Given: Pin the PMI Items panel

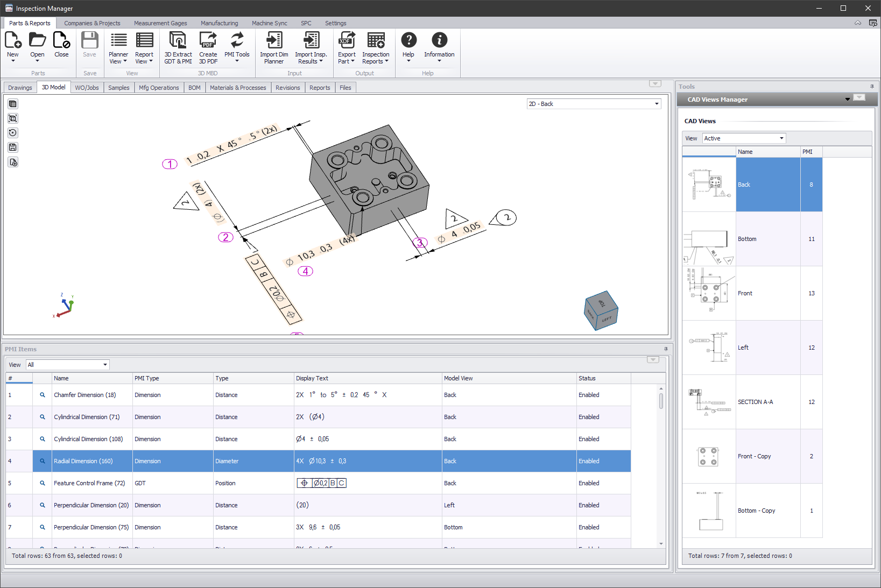Looking at the screenshot, I should [666, 349].
